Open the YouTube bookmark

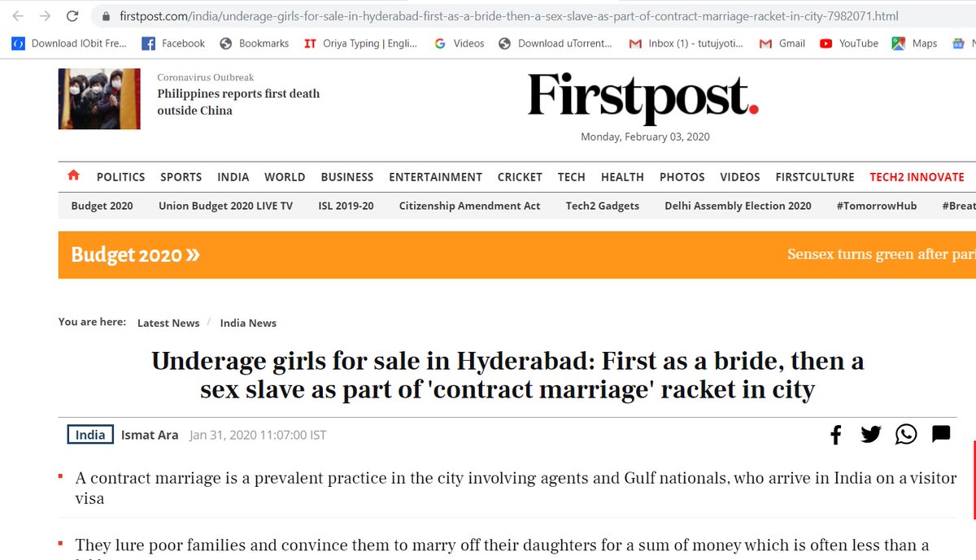[848, 44]
